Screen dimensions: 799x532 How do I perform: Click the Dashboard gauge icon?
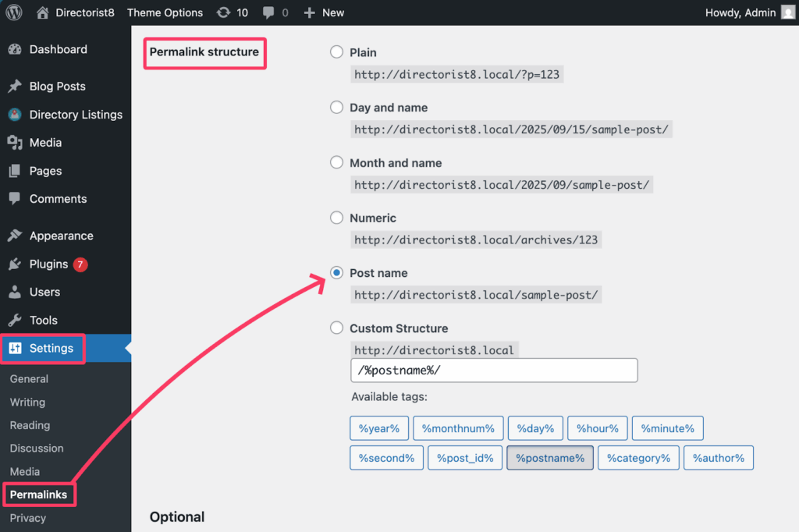[15, 49]
